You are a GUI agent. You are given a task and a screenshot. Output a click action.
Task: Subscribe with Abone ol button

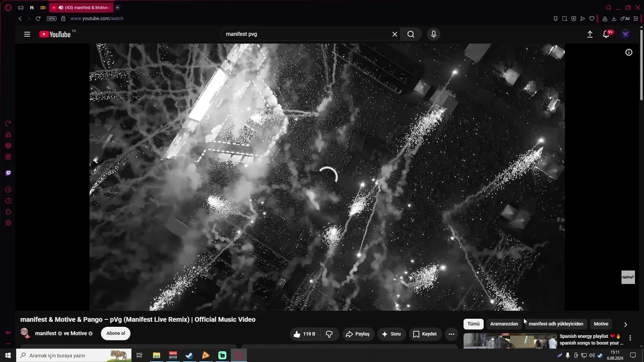116,333
